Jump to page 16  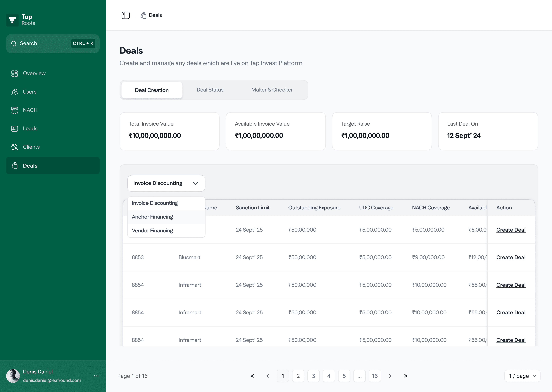pyautogui.click(x=375, y=376)
